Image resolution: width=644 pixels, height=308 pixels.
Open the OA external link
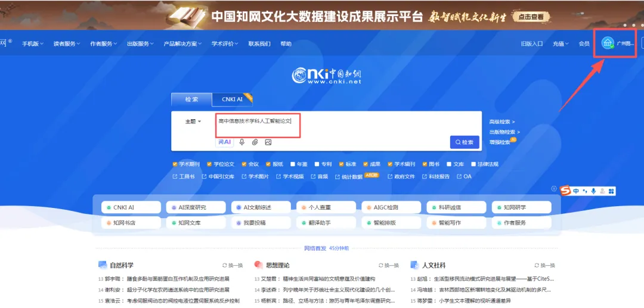[464, 176]
